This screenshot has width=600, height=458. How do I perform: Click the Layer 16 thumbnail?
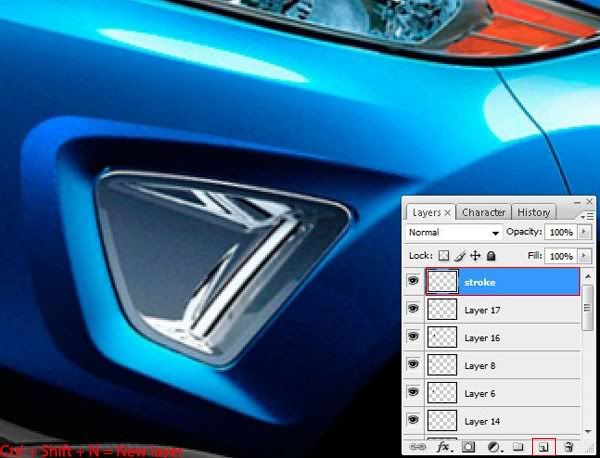[442, 337]
